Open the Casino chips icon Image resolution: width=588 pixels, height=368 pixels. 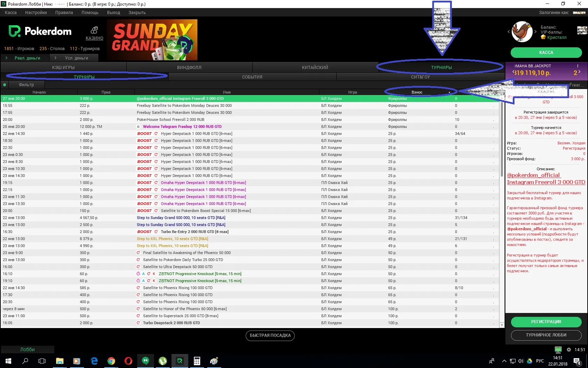94,30
